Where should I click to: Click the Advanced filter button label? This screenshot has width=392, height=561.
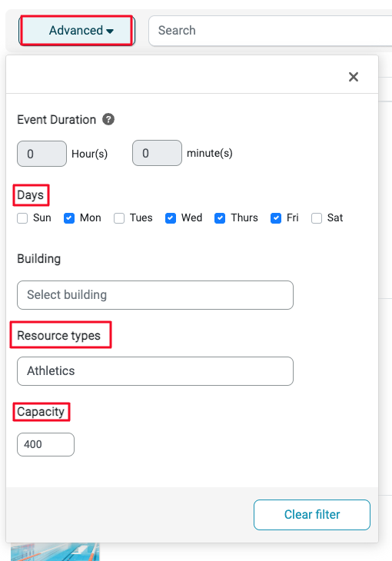(x=76, y=31)
